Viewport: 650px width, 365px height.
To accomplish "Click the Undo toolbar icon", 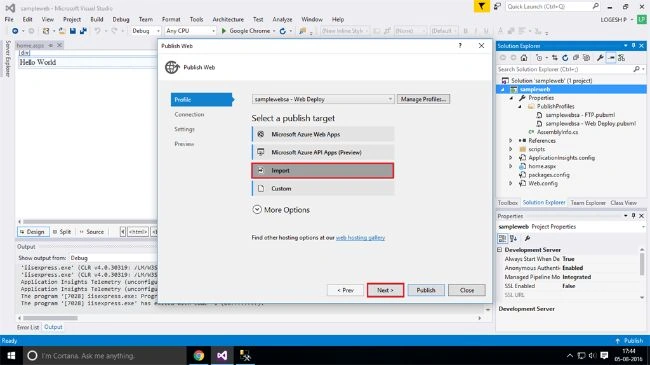I will [x=97, y=31].
